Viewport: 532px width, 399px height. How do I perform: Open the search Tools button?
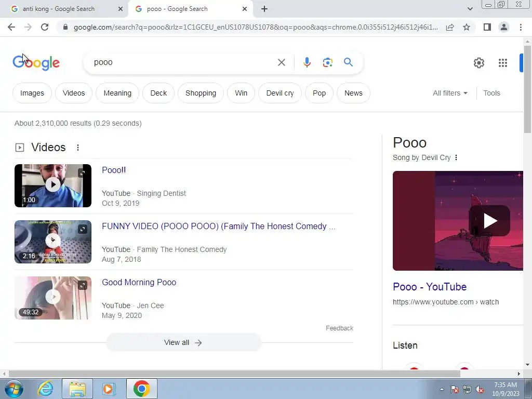(491, 93)
